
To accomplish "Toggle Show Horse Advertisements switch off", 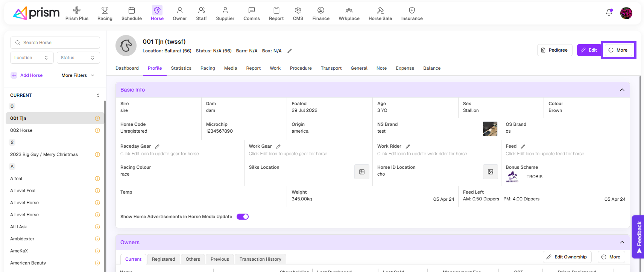I will pos(243,217).
